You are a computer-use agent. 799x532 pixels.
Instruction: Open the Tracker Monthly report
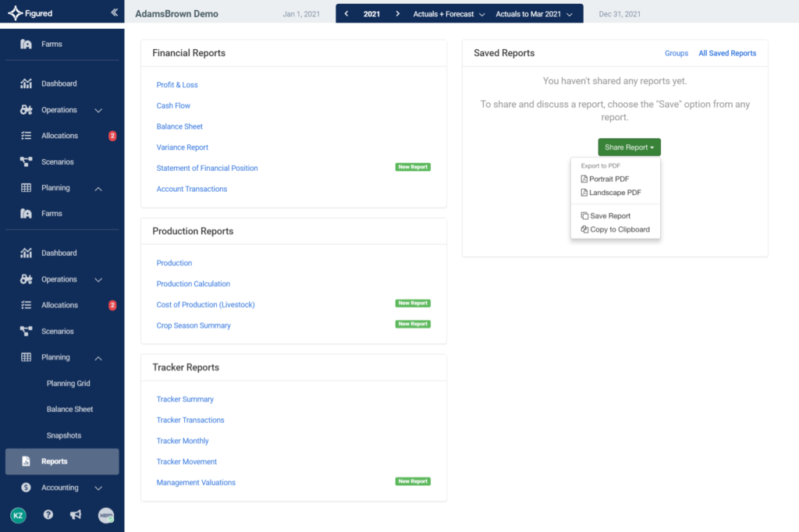(183, 441)
